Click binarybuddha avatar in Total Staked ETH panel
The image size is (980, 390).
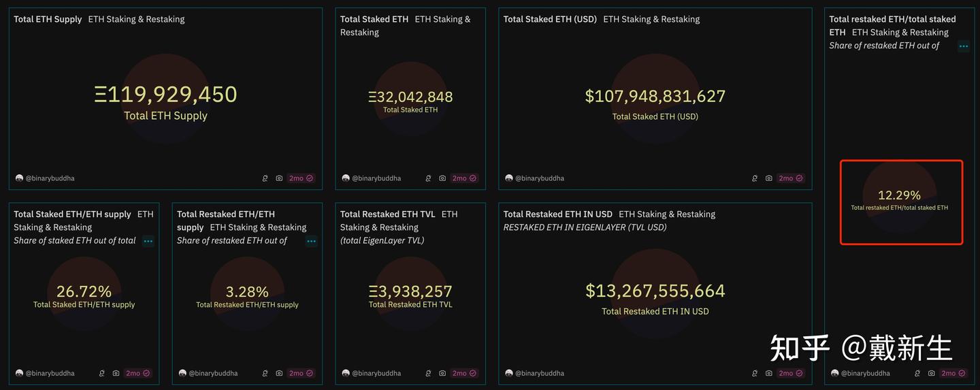point(346,178)
